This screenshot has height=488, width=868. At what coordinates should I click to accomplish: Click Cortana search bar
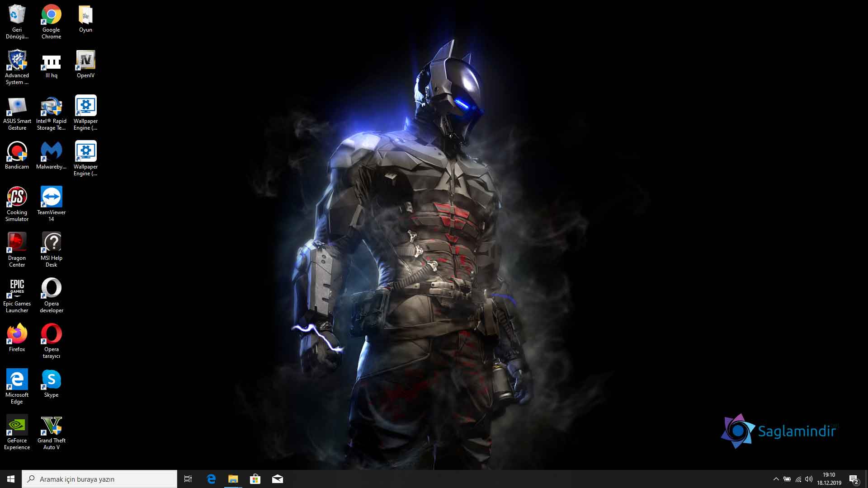coord(99,479)
